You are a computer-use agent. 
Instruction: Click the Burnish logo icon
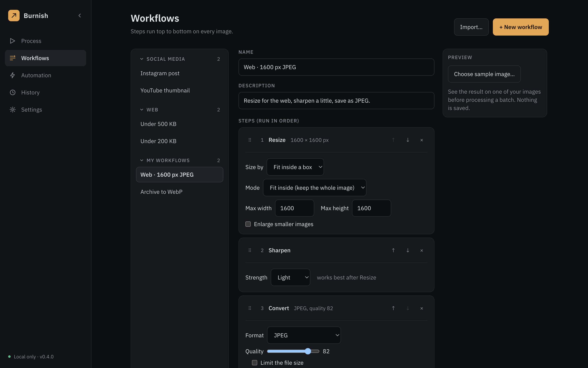tap(14, 16)
